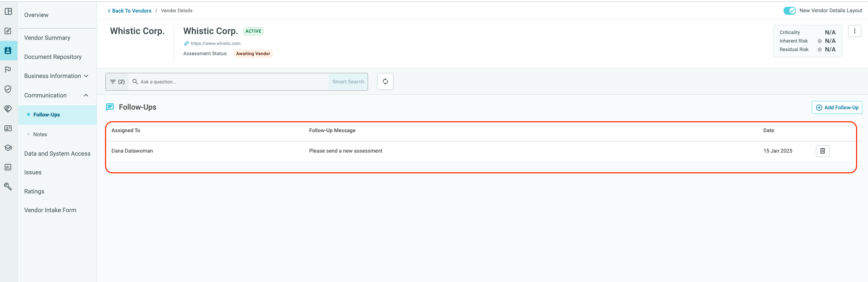
Task: Open Document Repository
Action: [53, 57]
